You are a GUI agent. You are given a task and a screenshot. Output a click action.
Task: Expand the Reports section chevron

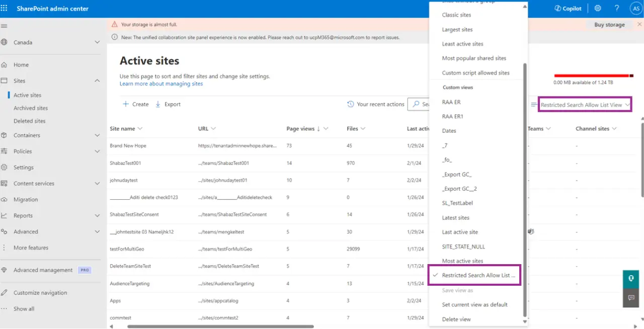pyautogui.click(x=97, y=216)
